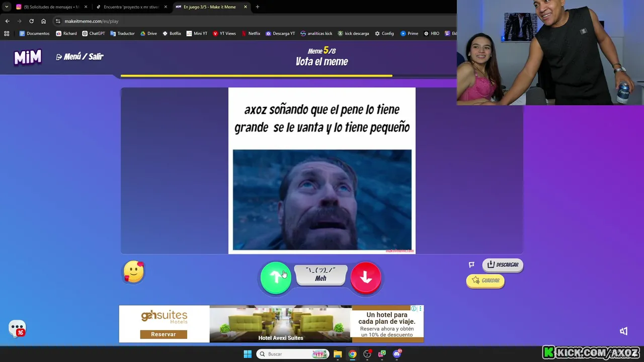Open the Mini YT bookmark
This screenshot has width=644, height=362.
tap(197, 34)
